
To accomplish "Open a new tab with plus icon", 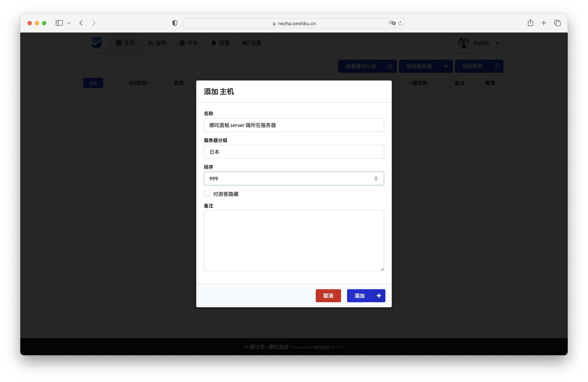I will (x=543, y=23).
